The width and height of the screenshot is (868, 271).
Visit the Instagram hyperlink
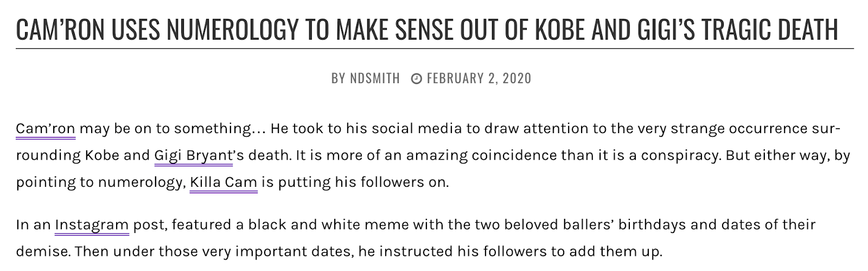point(92,224)
